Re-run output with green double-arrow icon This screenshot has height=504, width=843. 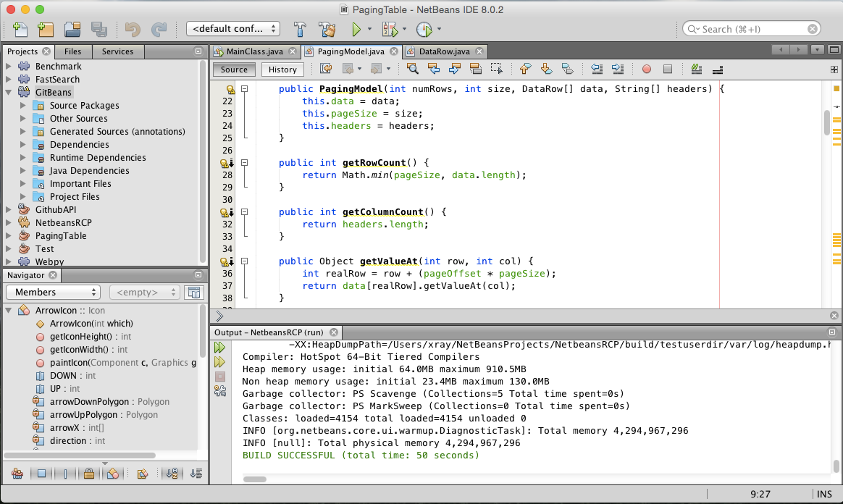(220, 347)
